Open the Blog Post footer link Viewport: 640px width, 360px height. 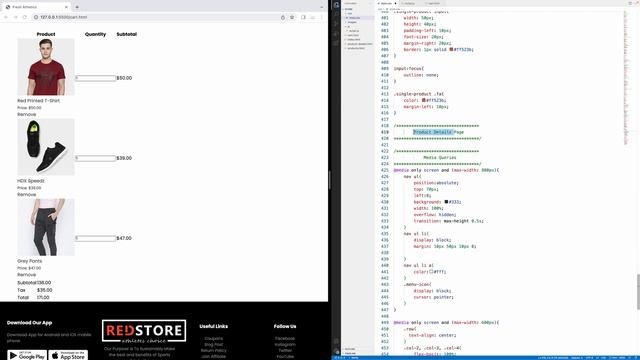(x=213, y=344)
